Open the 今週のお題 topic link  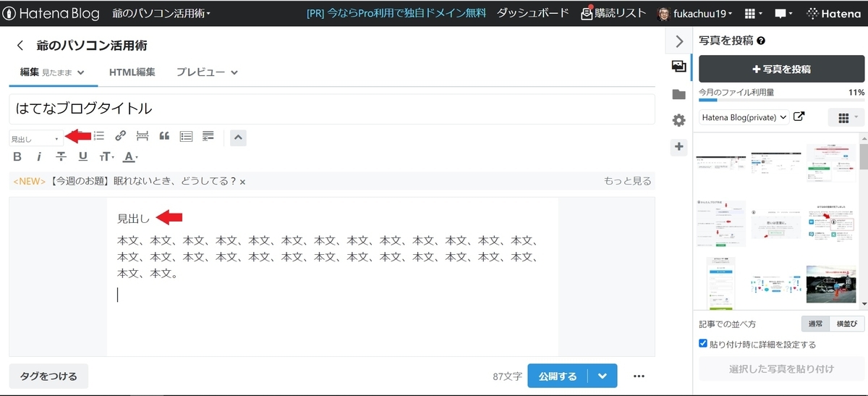pos(143,182)
